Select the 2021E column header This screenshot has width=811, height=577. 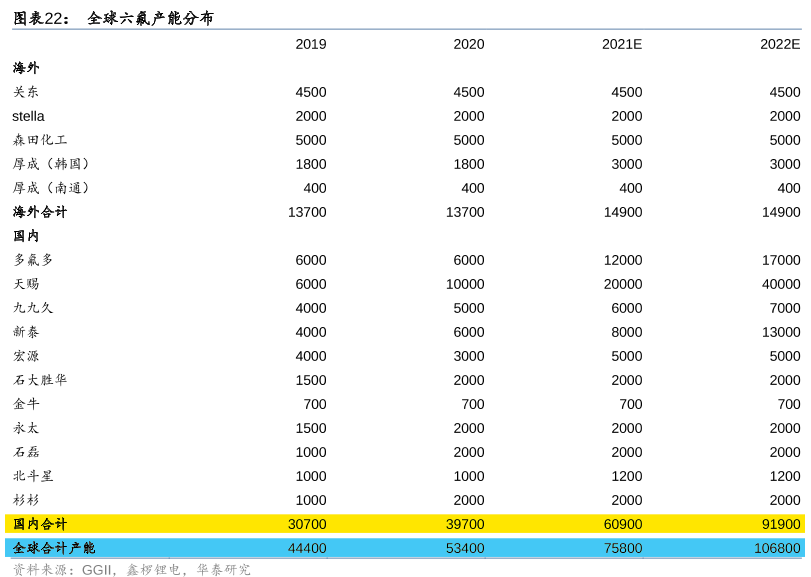click(622, 44)
